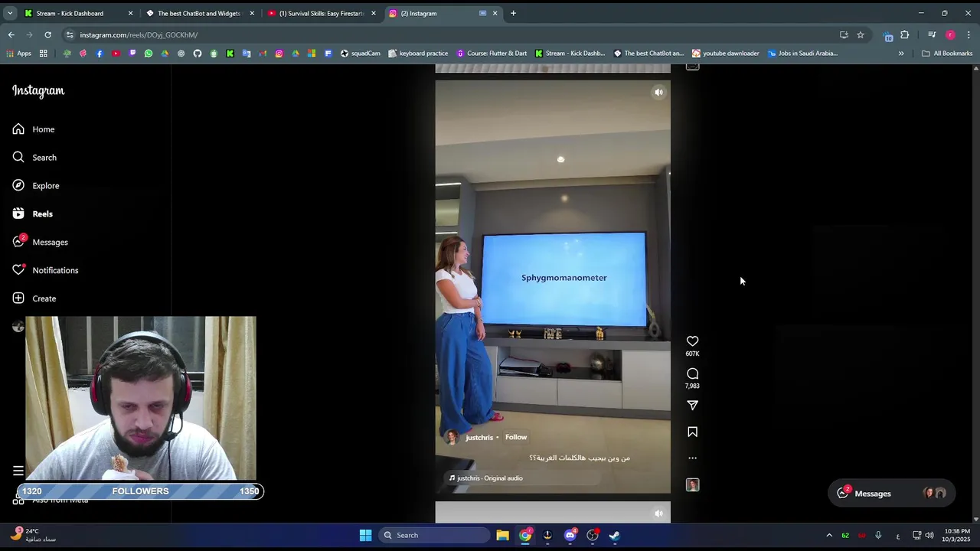Toggle reel audio mute button
This screenshot has width=980, height=551.
[658, 93]
